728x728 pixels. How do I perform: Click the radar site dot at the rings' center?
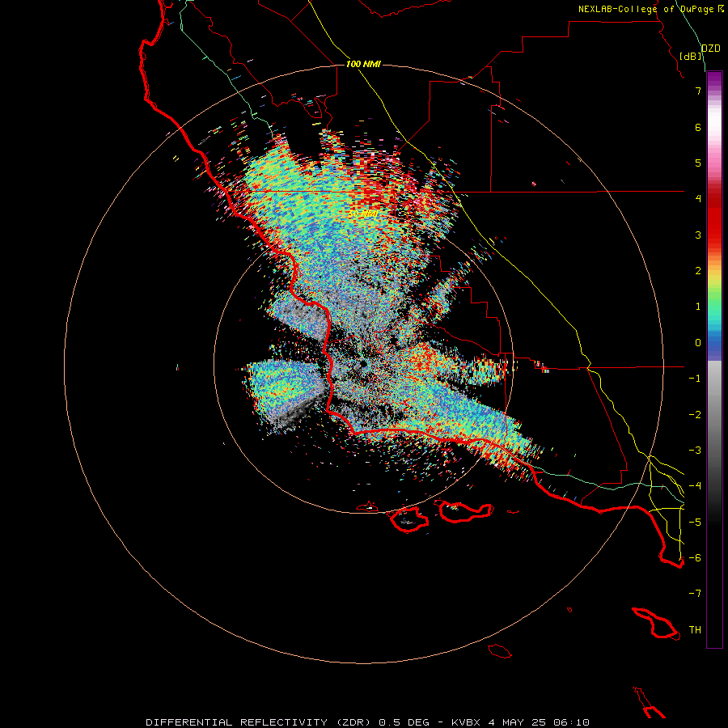pyautogui.click(x=363, y=364)
